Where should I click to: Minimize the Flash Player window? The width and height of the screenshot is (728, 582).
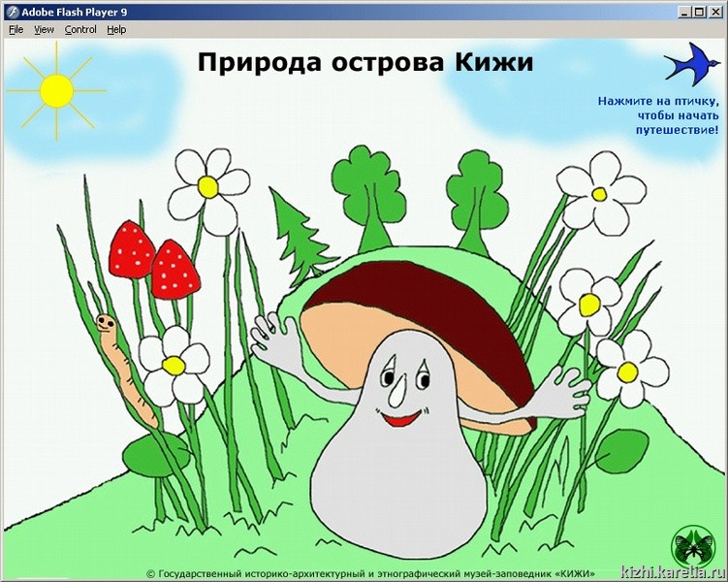pyautogui.click(x=683, y=12)
